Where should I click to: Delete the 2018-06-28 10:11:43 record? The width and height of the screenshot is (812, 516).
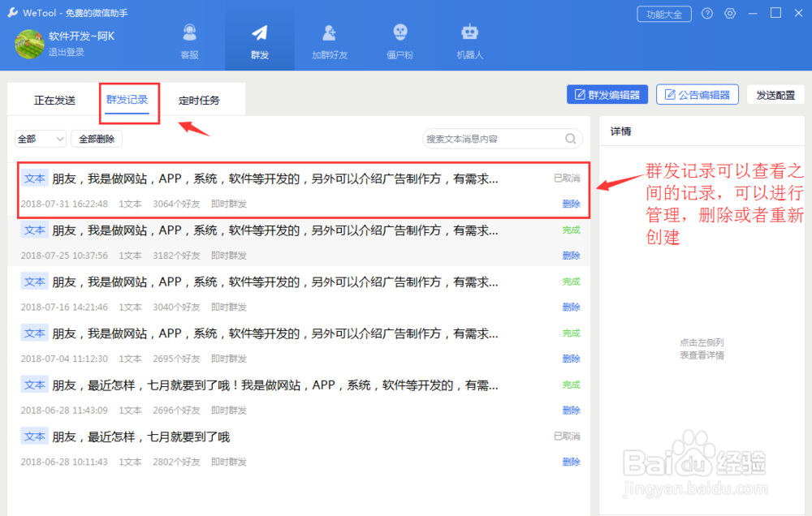point(571,462)
